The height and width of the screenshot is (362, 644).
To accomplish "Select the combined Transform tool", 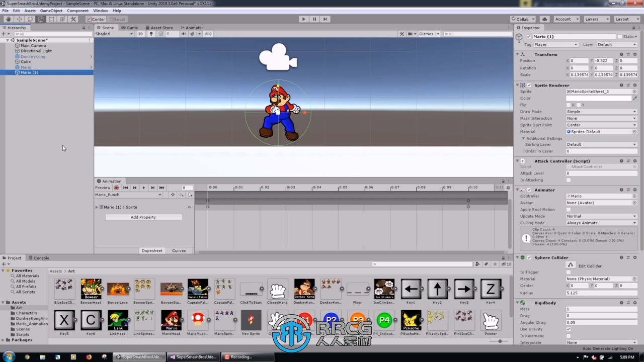I will click(62, 19).
